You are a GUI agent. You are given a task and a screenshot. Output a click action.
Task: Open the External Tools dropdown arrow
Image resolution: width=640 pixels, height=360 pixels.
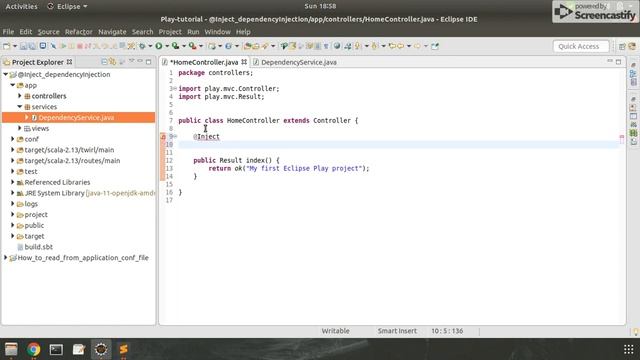(200, 46)
